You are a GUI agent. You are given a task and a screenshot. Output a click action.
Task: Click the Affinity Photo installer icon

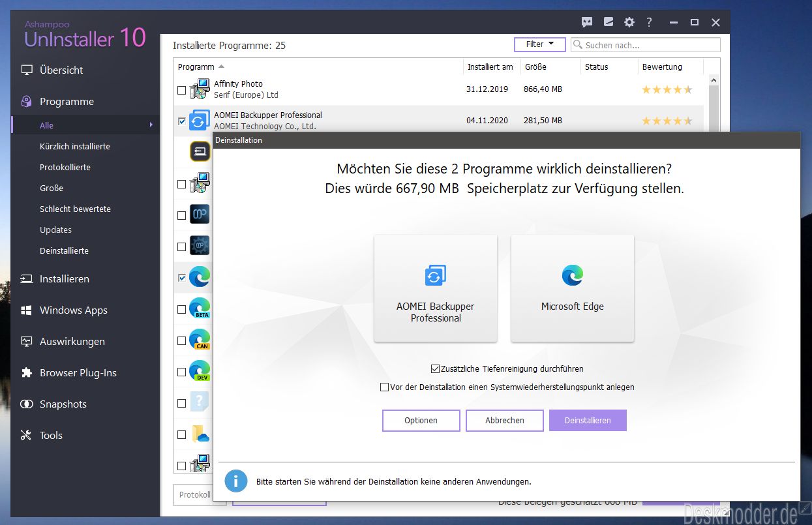200,89
